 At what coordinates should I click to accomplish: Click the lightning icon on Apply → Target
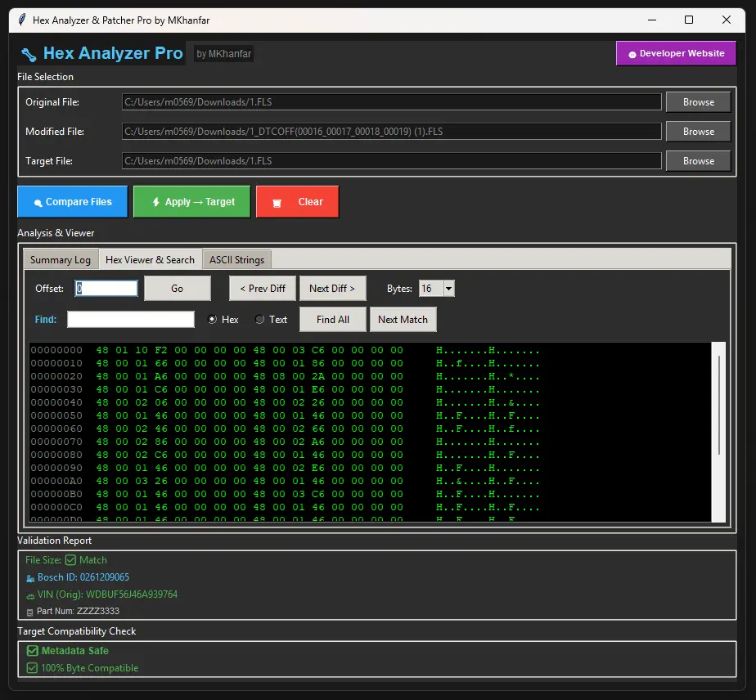(155, 202)
